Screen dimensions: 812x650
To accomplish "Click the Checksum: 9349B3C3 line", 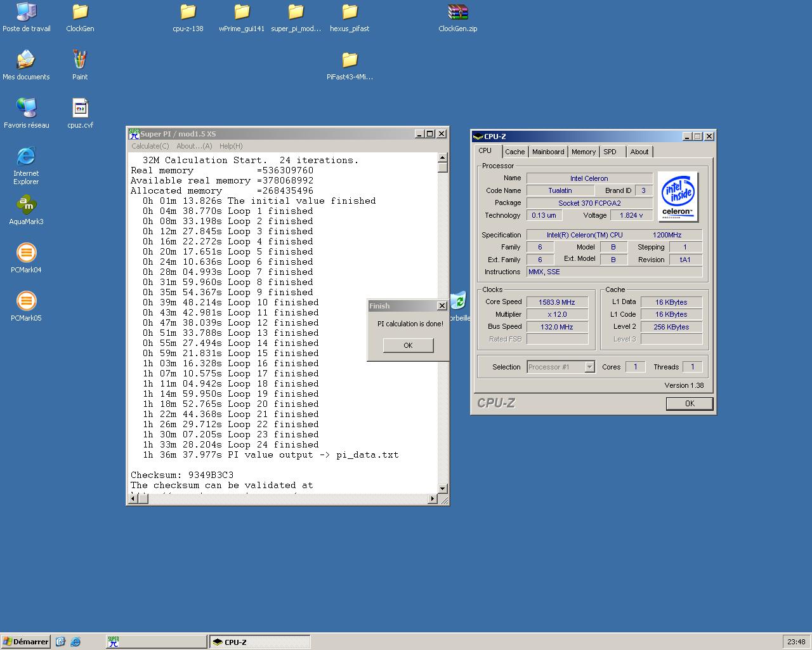I will 182,475.
